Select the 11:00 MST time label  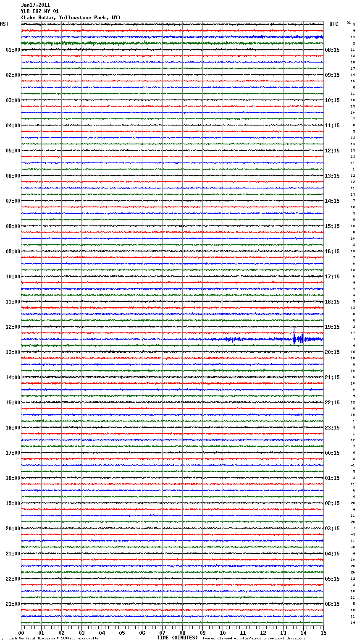point(13,302)
